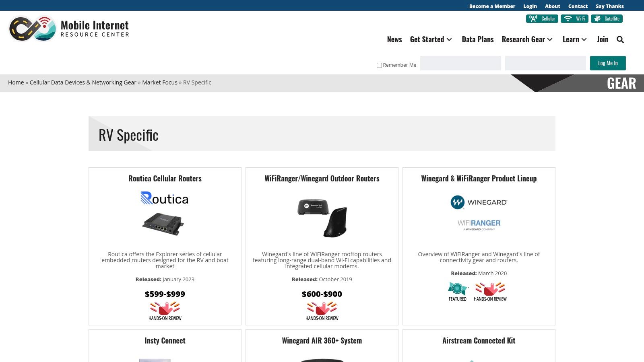The image size is (644, 362).
Task: Open Winegard & WiFiRanger Product Lineup title
Action: [x=479, y=179]
